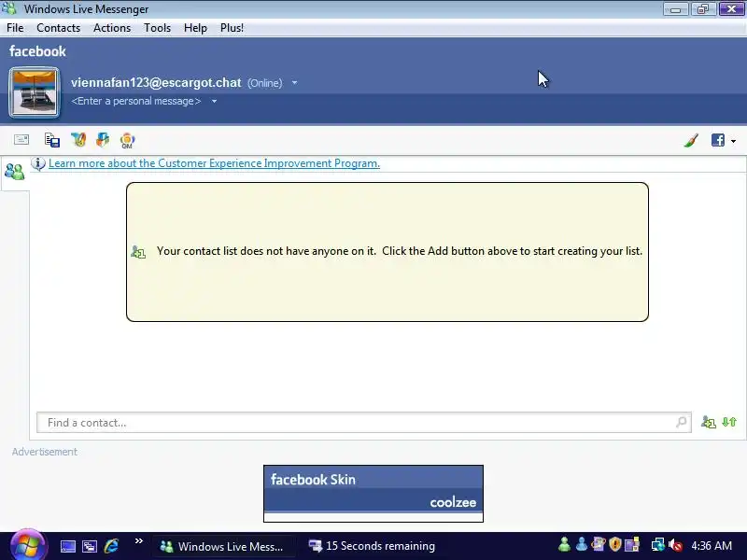Expand the personal message dropdown arrow
This screenshot has height=560, width=747.
click(x=215, y=101)
